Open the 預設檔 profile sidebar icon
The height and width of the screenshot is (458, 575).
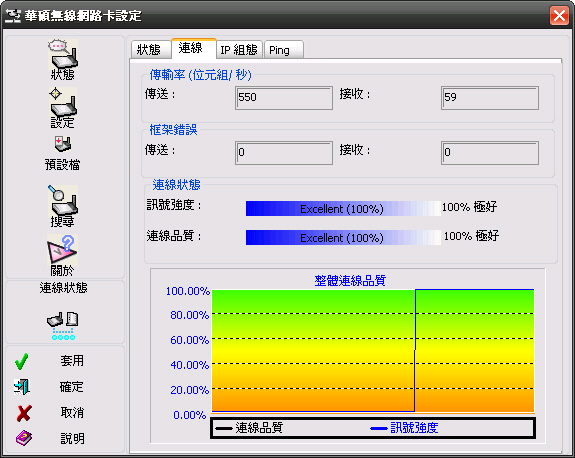click(x=63, y=153)
